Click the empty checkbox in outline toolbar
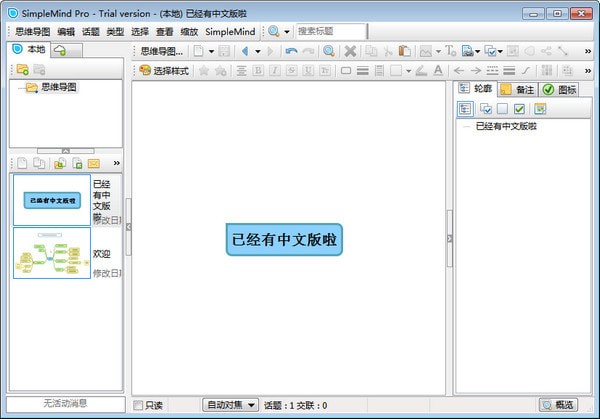This screenshot has height=419, width=600. [502, 109]
